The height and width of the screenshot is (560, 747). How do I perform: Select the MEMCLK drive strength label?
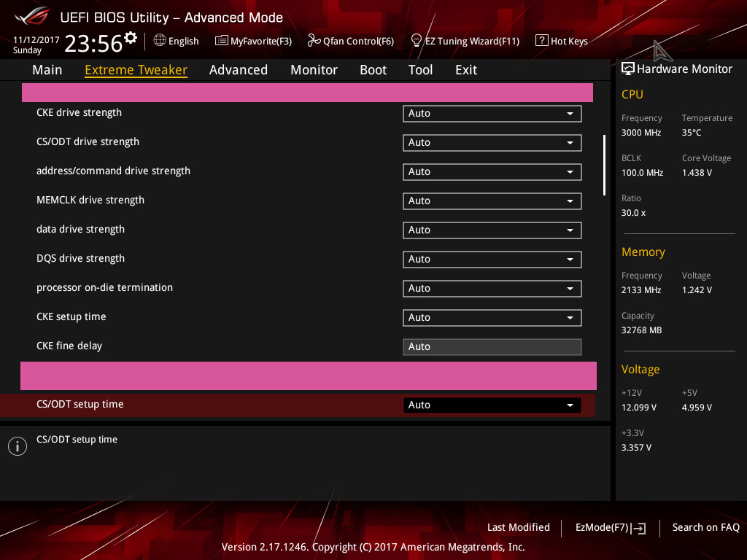(x=90, y=200)
